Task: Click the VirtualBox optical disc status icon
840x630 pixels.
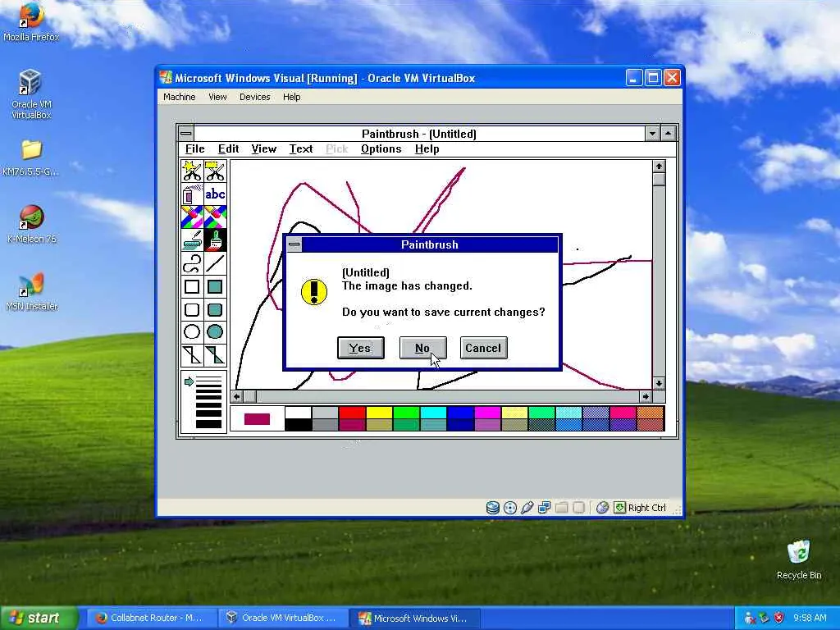Action: coord(510,507)
